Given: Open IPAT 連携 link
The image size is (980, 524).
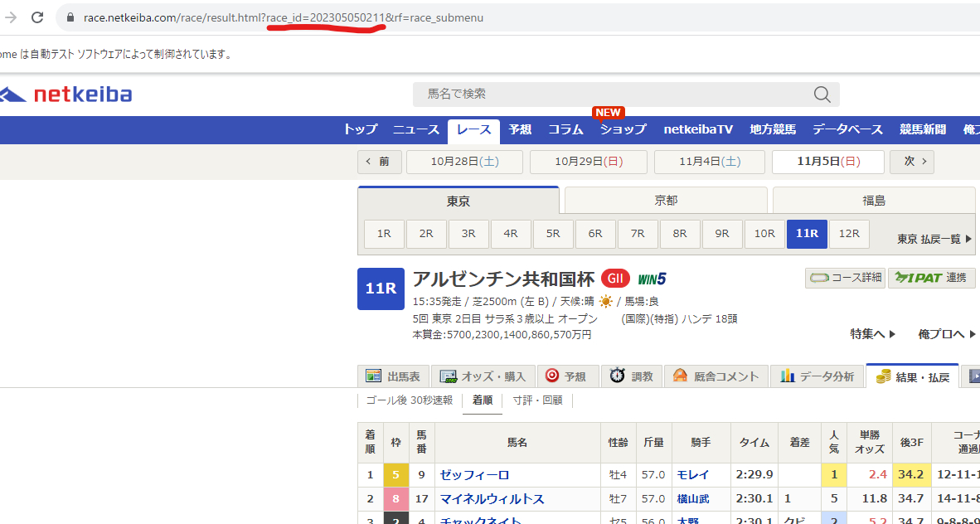Looking at the screenshot, I should tap(932, 279).
